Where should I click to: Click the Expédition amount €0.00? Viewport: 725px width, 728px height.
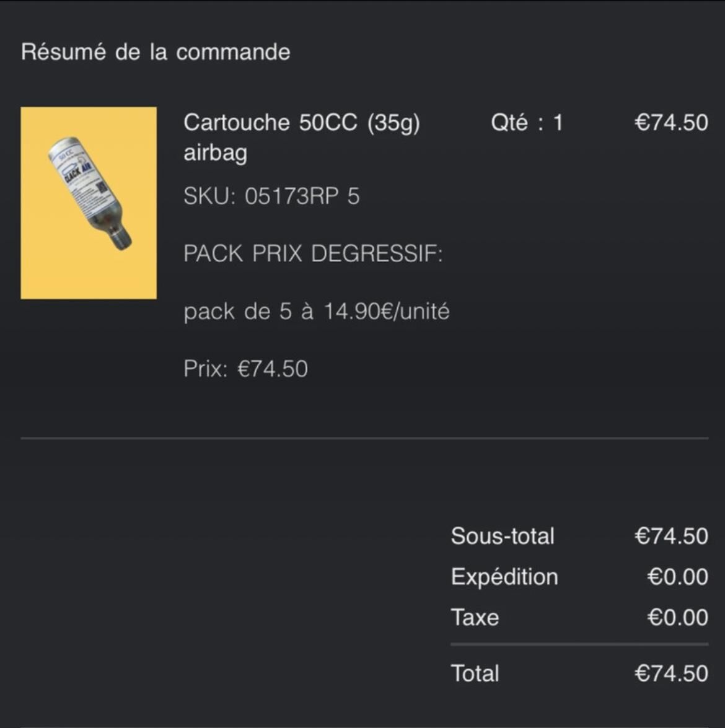tap(677, 577)
